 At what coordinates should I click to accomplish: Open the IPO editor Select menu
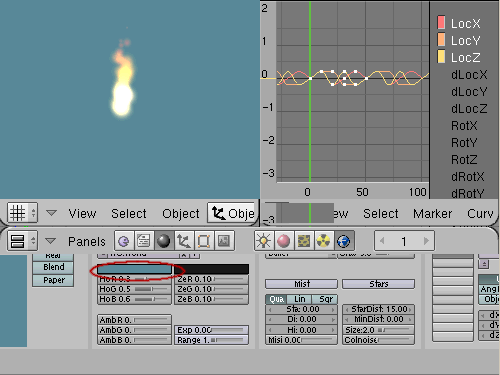click(381, 213)
